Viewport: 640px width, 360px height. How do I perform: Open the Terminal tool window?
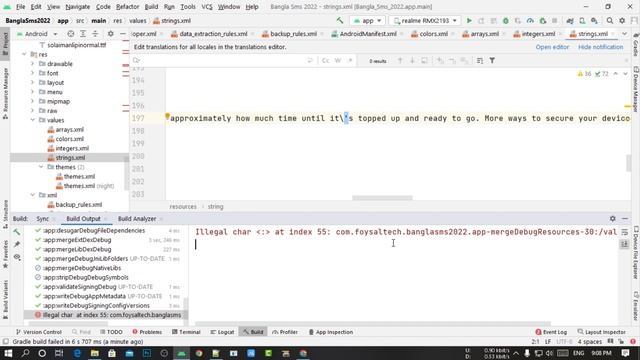pos(186,332)
